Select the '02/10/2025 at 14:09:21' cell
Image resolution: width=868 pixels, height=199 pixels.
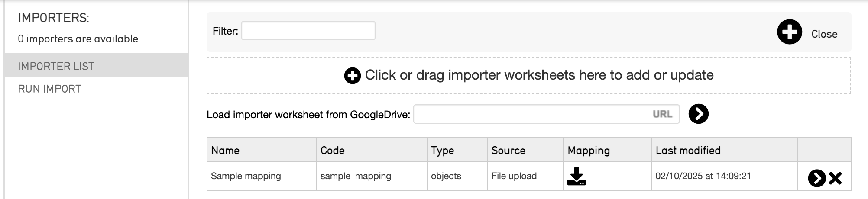click(x=725, y=176)
